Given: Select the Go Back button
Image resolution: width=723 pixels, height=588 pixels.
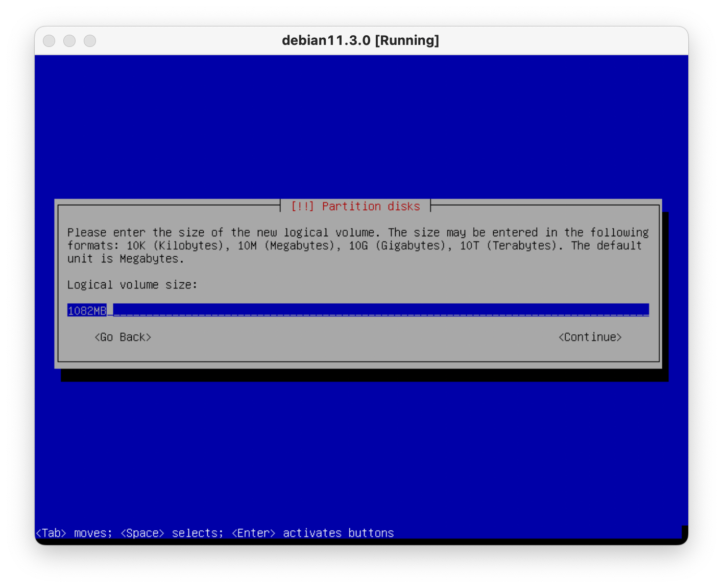Looking at the screenshot, I should click(x=123, y=337).
